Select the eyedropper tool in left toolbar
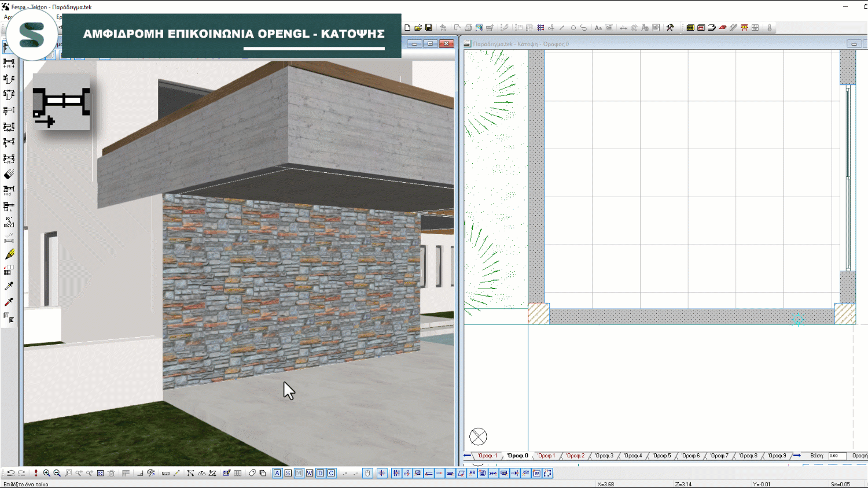This screenshot has height=488, width=868. click(9, 286)
